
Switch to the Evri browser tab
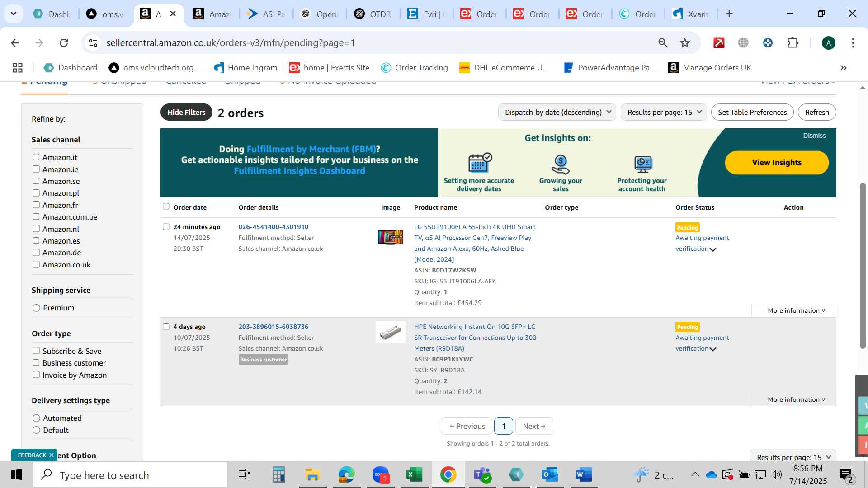[x=426, y=14]
